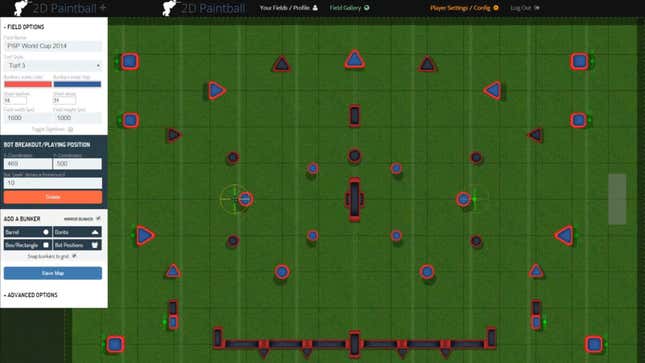Collapse the Field Options section
The width and height of the screenshot is (645, 363).
[x=24, y=27]
